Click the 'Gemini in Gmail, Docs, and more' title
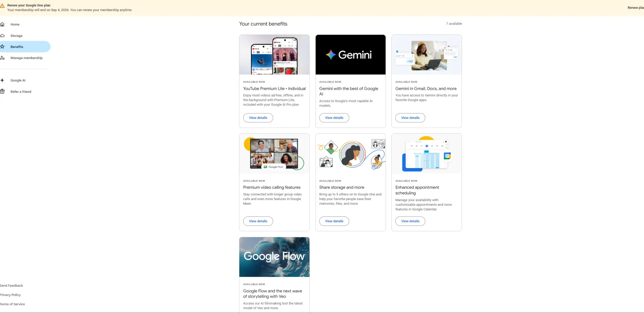The height and width of the screenshot is (313, 644). [426, 89]
